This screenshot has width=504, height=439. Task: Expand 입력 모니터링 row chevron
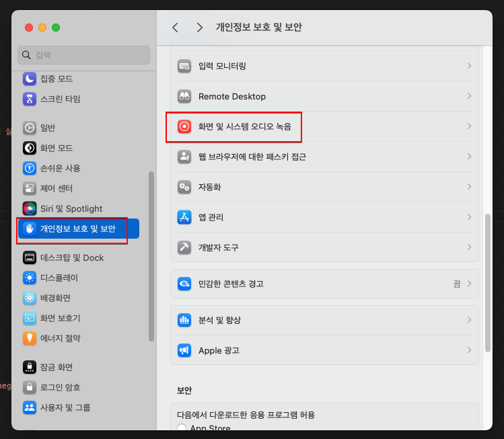point(469,66)
